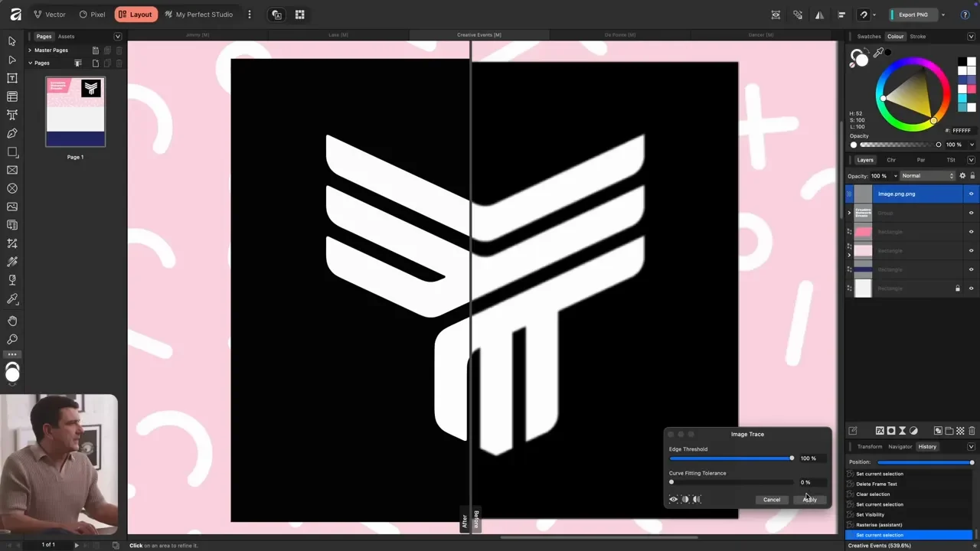The height and width of the screenshot is (551, 980).
Task: Expand the Group layer contents
Action: click(x=849, y=213)
